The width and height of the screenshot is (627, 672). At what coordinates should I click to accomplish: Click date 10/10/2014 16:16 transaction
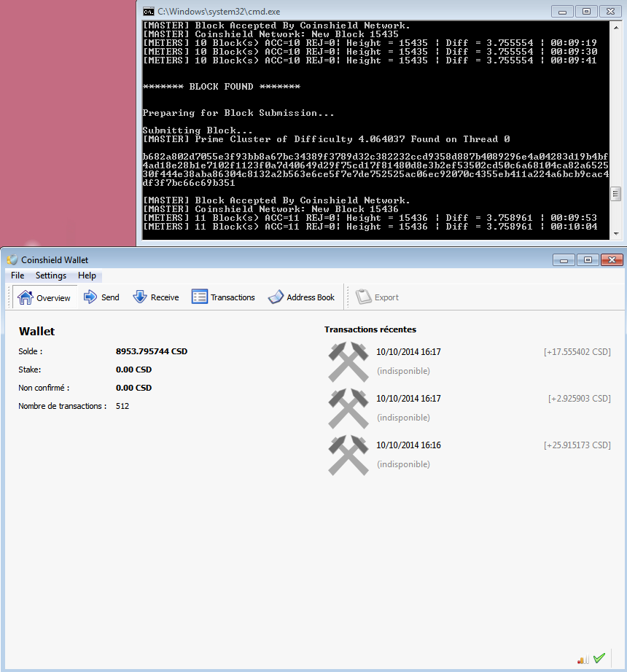coord(408,445)
